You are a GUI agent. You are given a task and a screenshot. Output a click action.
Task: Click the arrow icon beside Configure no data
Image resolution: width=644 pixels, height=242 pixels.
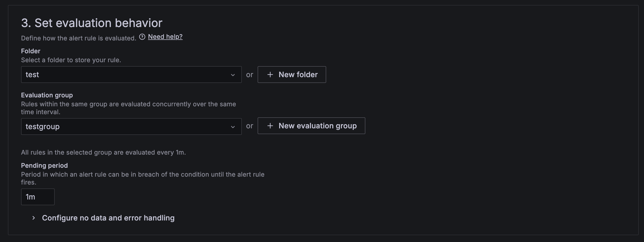coord(33,218)
